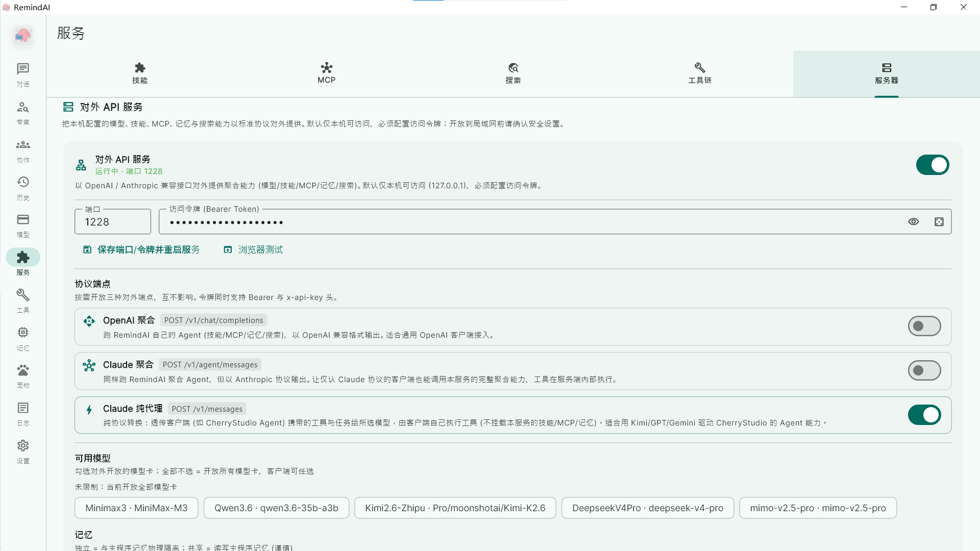
Task: Click the POST /v1/messages path label
Action: point(207,409)
